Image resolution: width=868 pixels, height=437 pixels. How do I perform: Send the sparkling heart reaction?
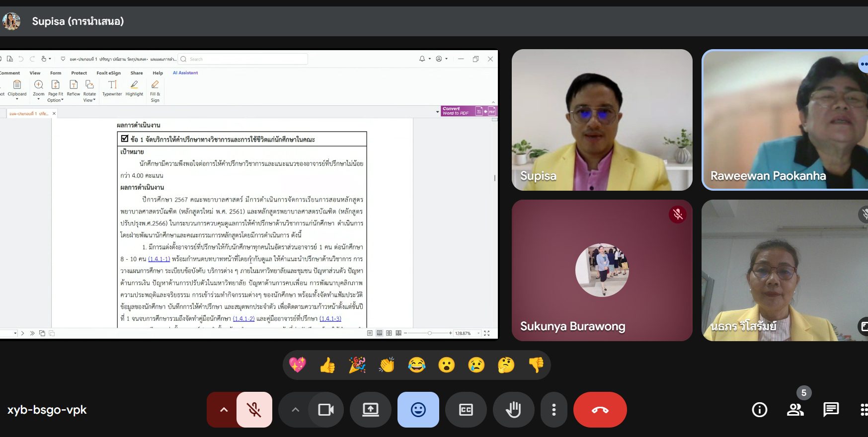click(298, 365)
